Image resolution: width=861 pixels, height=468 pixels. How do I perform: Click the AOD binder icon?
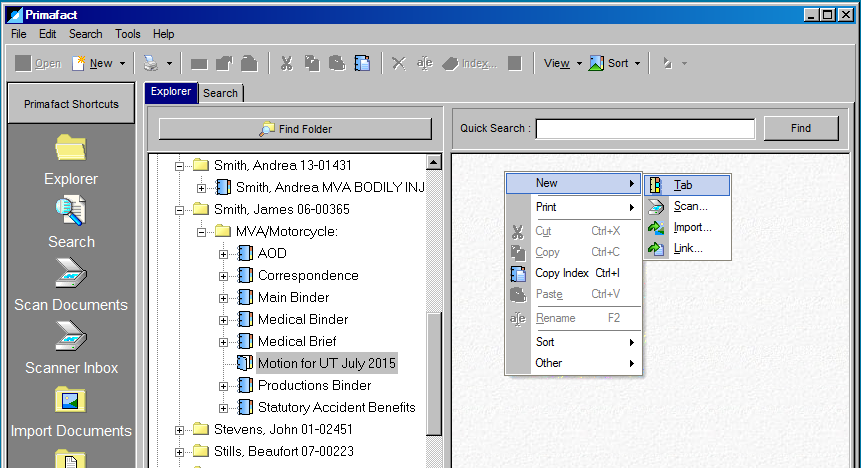click(x=245, y=253)
